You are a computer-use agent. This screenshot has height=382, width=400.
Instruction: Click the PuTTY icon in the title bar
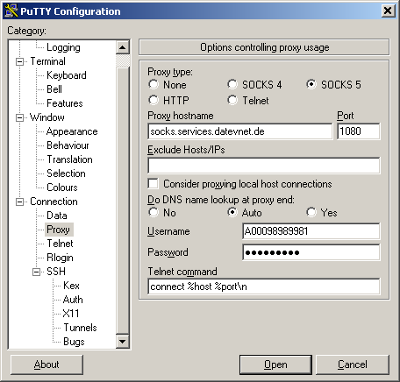[x=11, y=11]
